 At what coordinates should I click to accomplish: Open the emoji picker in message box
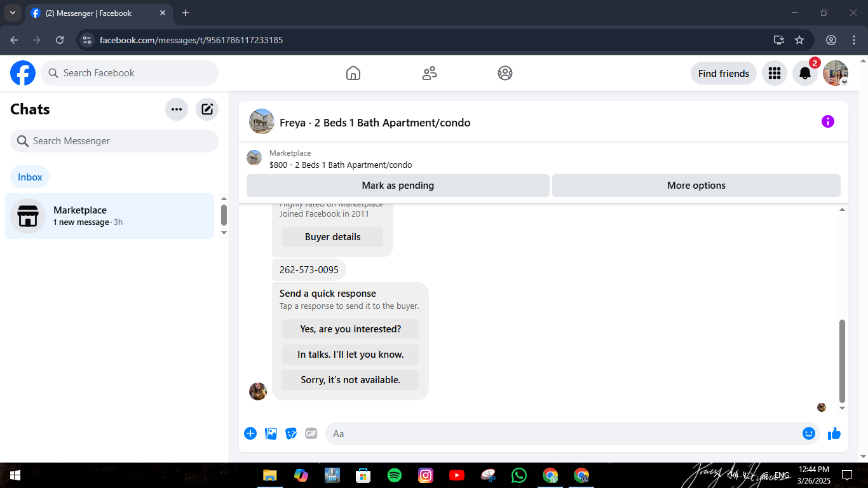pos(809,433)
